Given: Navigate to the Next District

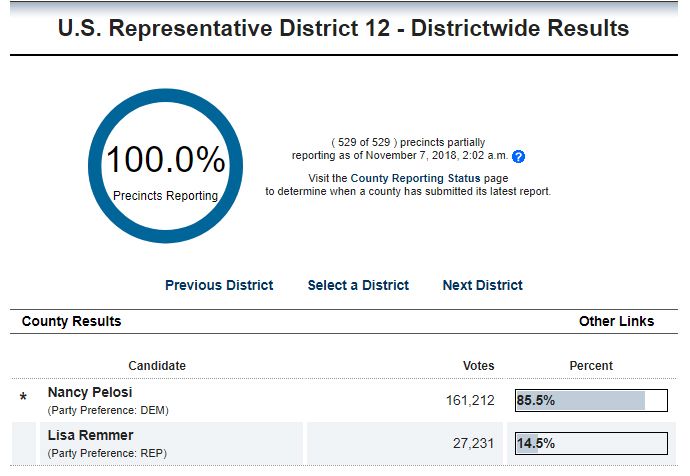Looking at the screenshot, I should pyautogui.click(x=482, y=286).
